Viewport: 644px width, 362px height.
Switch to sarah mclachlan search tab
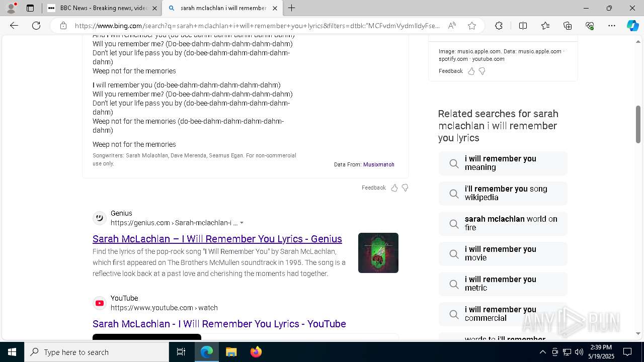pyautogui.click(x=222, y=8)
